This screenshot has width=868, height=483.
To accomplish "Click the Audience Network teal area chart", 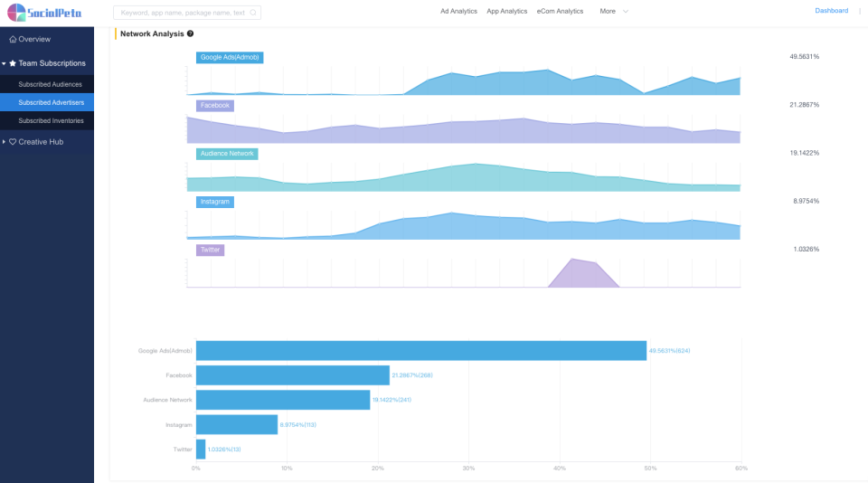I will point(463,180).
